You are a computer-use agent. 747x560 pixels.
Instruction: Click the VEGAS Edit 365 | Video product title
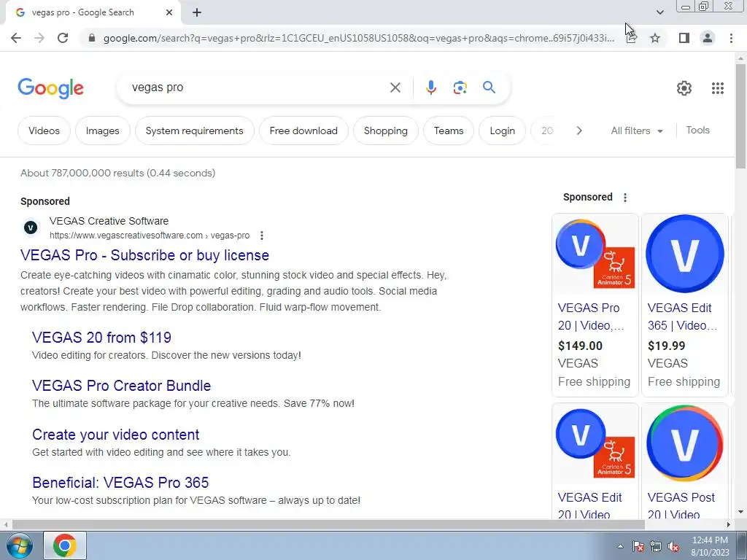[x=682, y=316]
